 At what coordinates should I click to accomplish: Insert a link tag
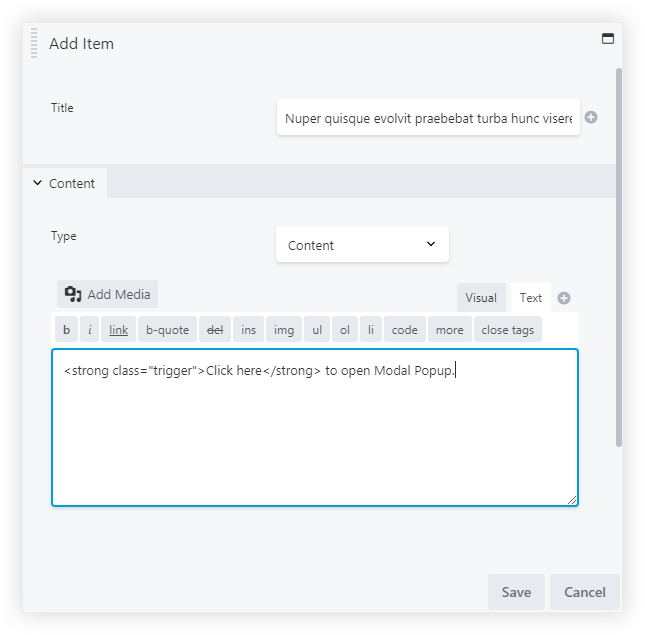(119, 330)
